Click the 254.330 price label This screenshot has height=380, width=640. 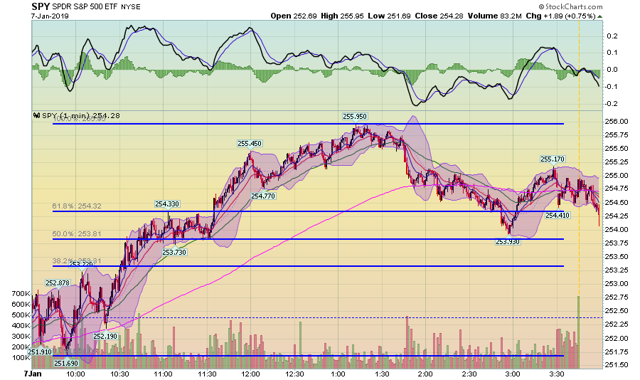pyautogui.click(x=167, y=204)
